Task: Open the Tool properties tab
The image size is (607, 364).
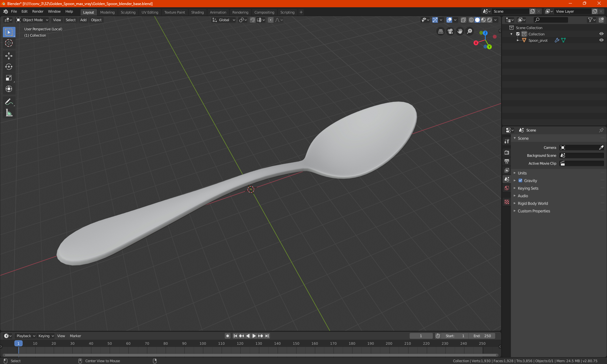Action: click(x=507, y=141)
